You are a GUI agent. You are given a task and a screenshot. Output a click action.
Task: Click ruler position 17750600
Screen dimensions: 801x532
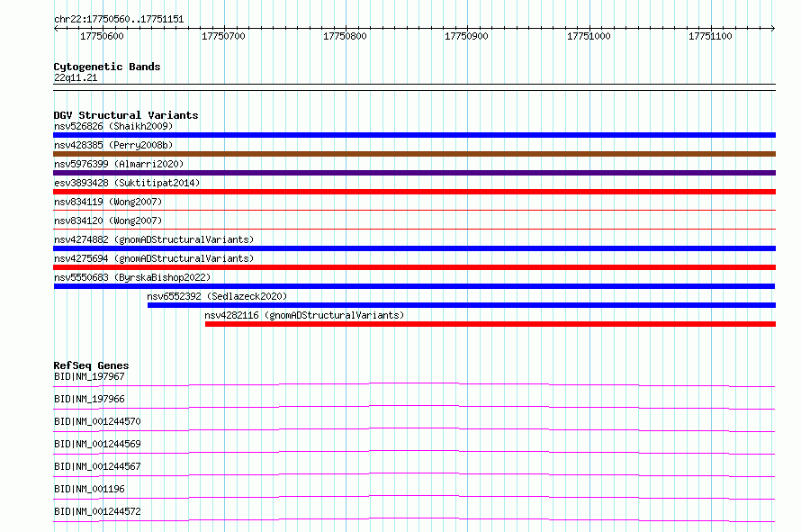pos(103,36)
